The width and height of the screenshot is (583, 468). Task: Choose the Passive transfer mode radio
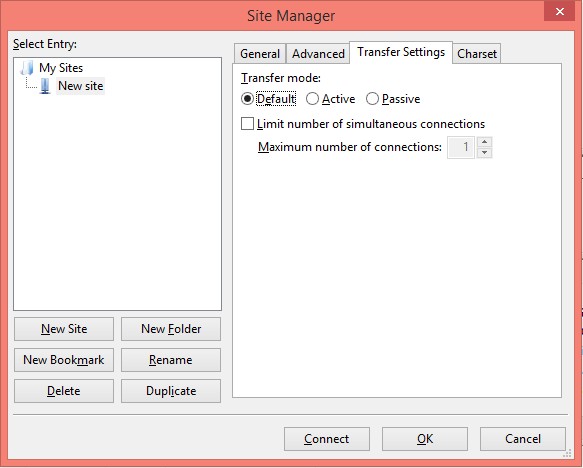coord(372,99)
